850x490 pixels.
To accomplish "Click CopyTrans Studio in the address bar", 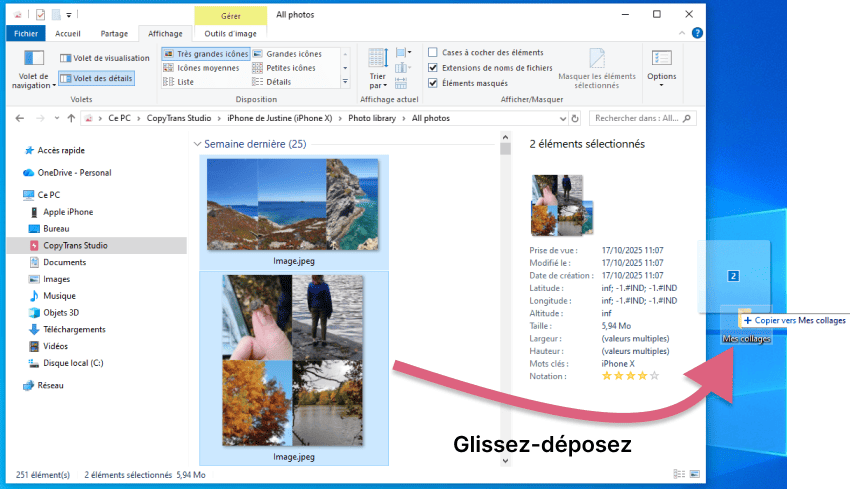I will tap(179, 118).
